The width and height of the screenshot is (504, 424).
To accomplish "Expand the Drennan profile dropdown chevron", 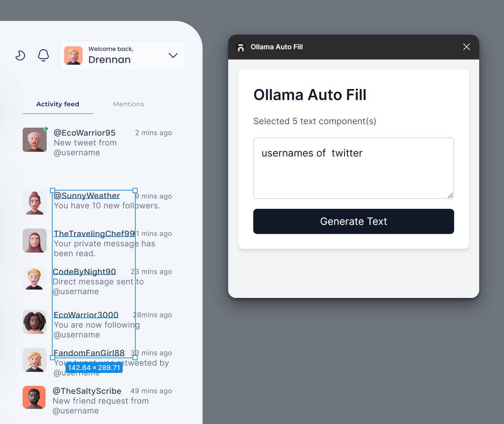I will (x=173, y=56).
